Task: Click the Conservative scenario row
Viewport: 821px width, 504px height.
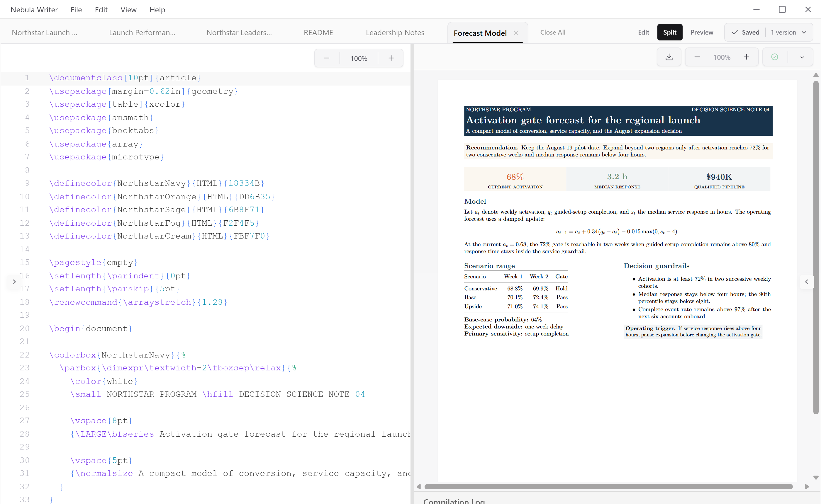Action: tap(515, 288)
